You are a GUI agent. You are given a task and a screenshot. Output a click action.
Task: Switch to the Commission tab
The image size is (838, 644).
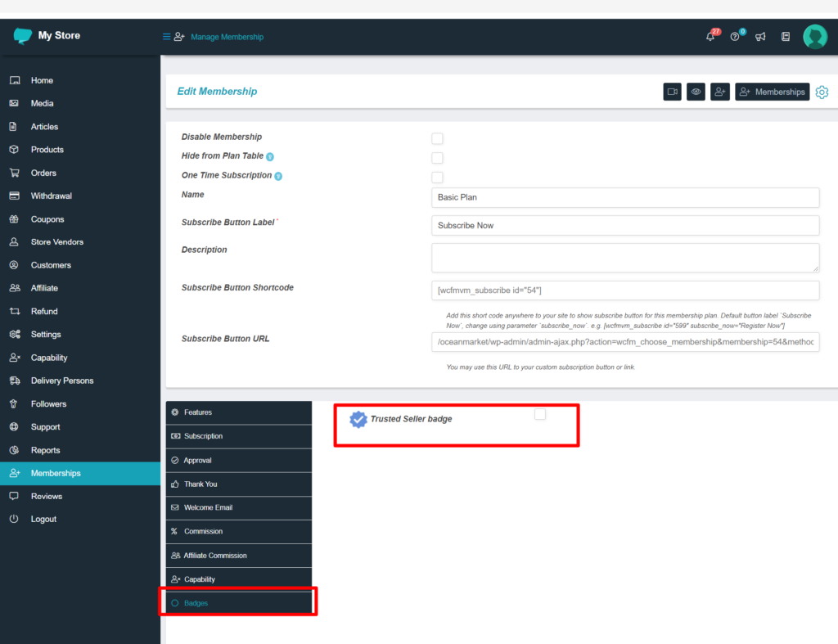pos(203,532)
